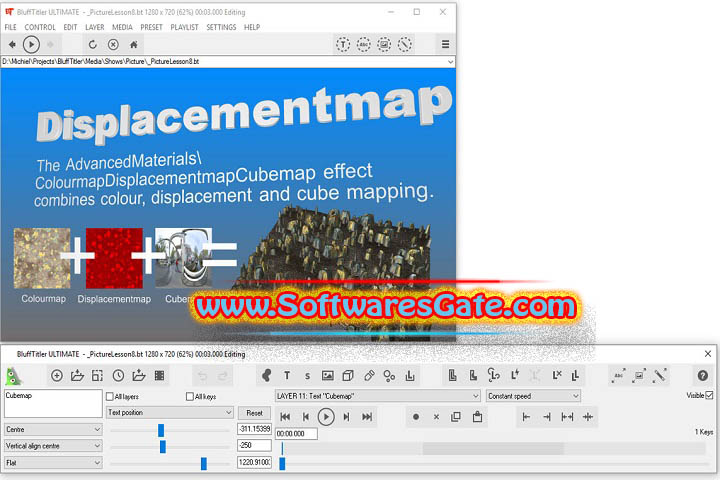Click the question mark help icon
Screen dimensions: 720x480
coord(703,376)
